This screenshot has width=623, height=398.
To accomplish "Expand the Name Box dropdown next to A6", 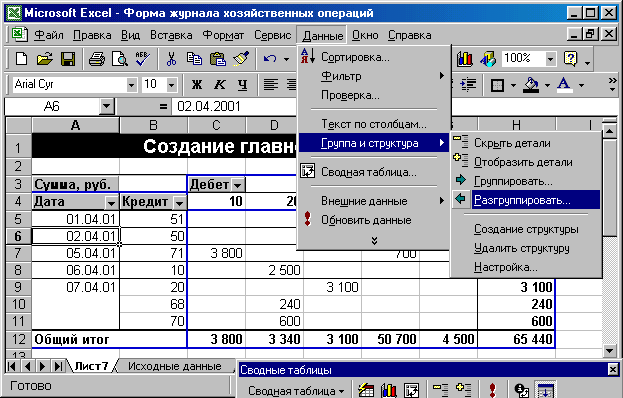I will pos(106,106).
